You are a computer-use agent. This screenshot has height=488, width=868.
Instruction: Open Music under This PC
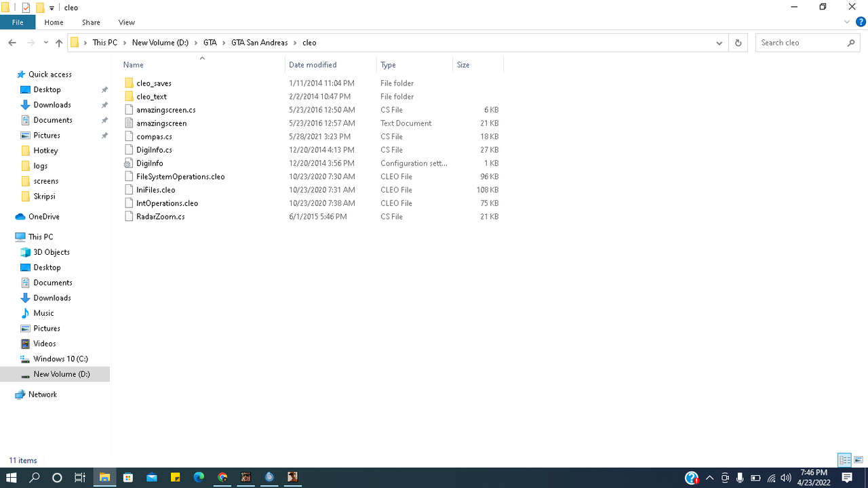[43, 313]
